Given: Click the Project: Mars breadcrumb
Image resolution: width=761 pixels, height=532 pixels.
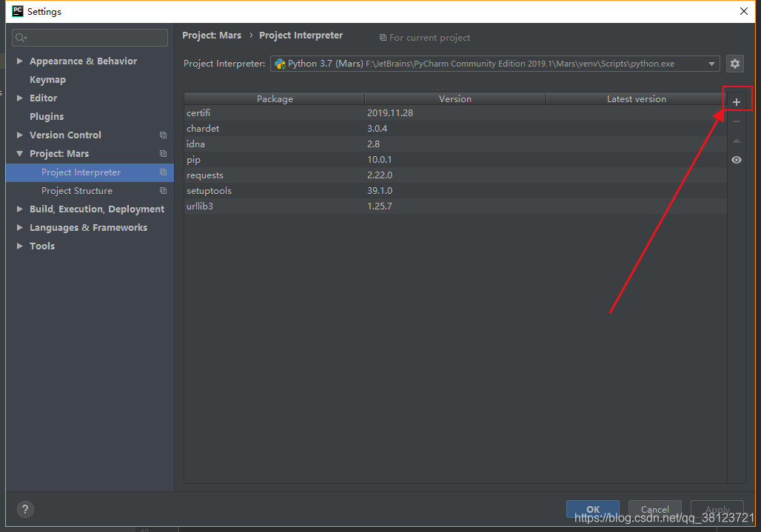Looking at the screenshot, I should 212,36.
